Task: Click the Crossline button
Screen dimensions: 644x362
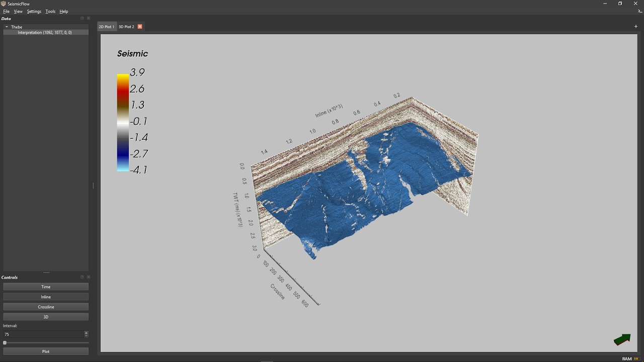Action: (46, 307)
